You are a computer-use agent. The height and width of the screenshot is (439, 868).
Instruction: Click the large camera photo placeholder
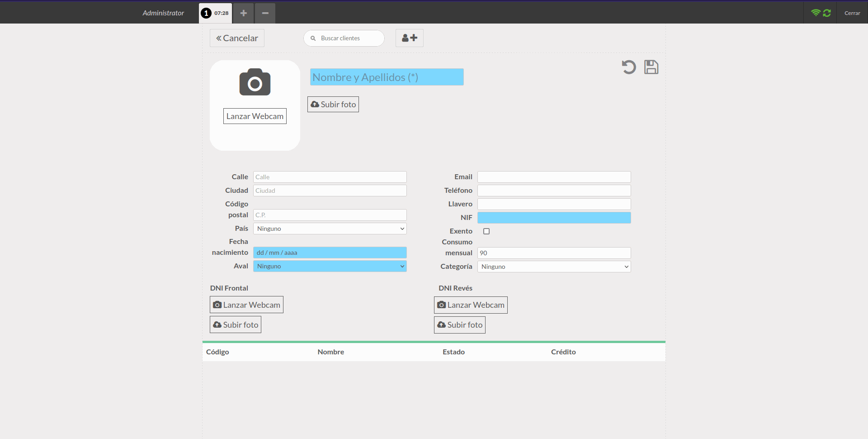click(255, 82)
